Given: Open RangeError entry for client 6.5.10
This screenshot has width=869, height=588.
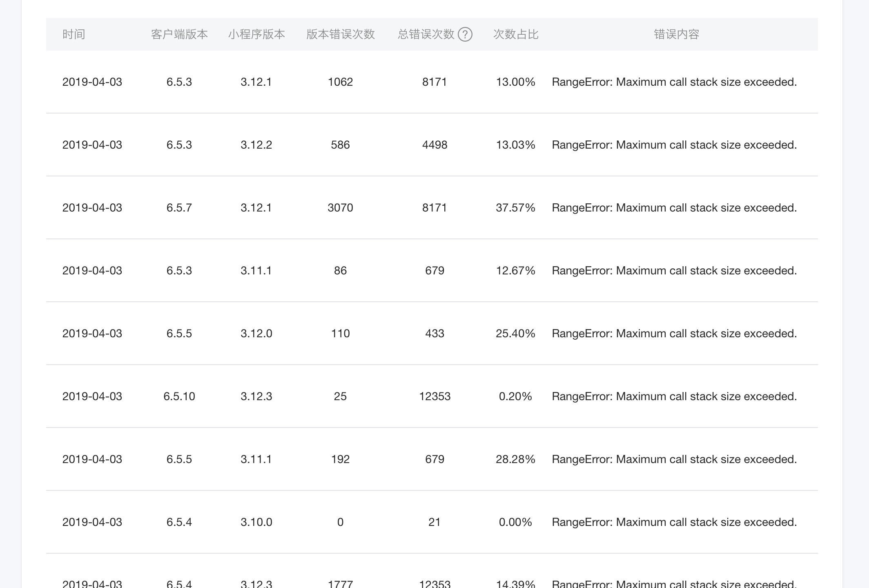Looking at the screenshot, I should pos(674,396).
